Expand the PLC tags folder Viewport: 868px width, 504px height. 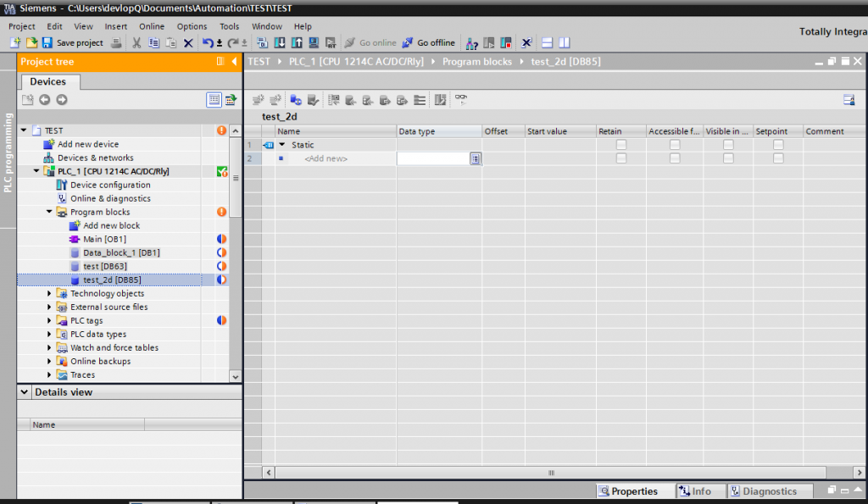pyautogui.click(x=49, y=320)
